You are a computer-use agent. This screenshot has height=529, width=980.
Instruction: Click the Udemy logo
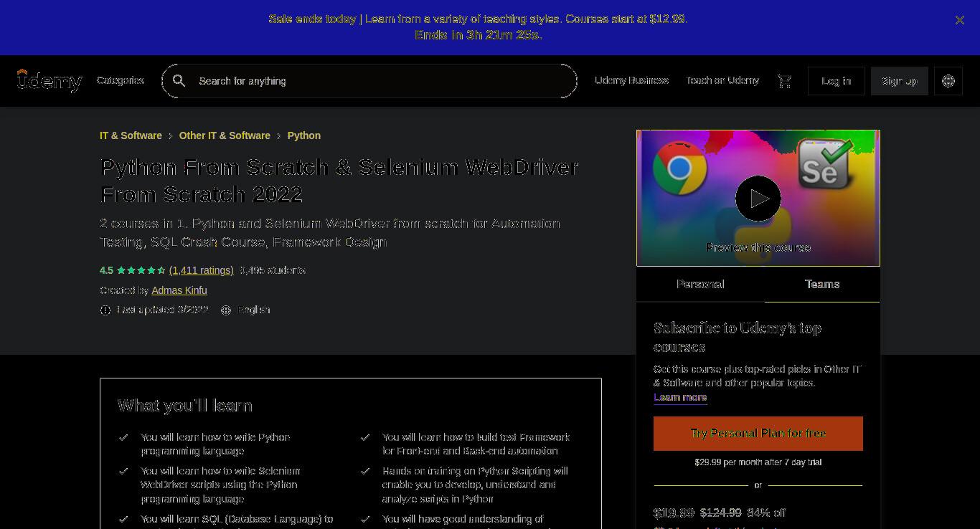click(50, 80)
